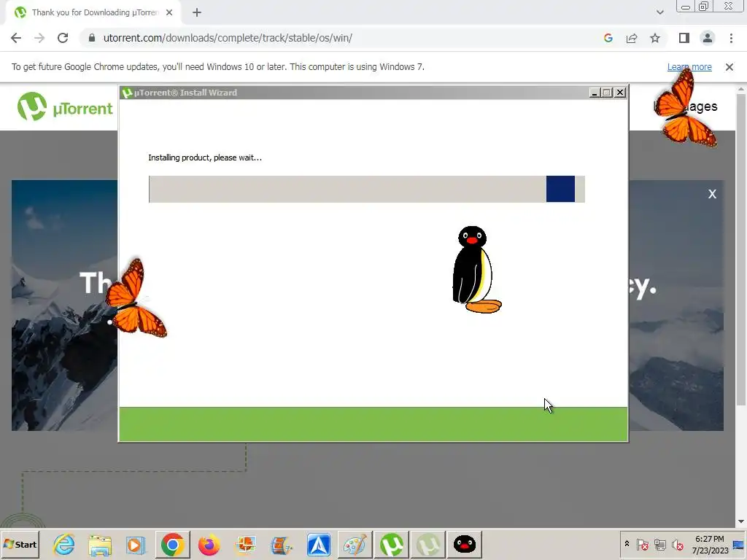Open Windows Media Player from taskbar

(x=136, y=545)
